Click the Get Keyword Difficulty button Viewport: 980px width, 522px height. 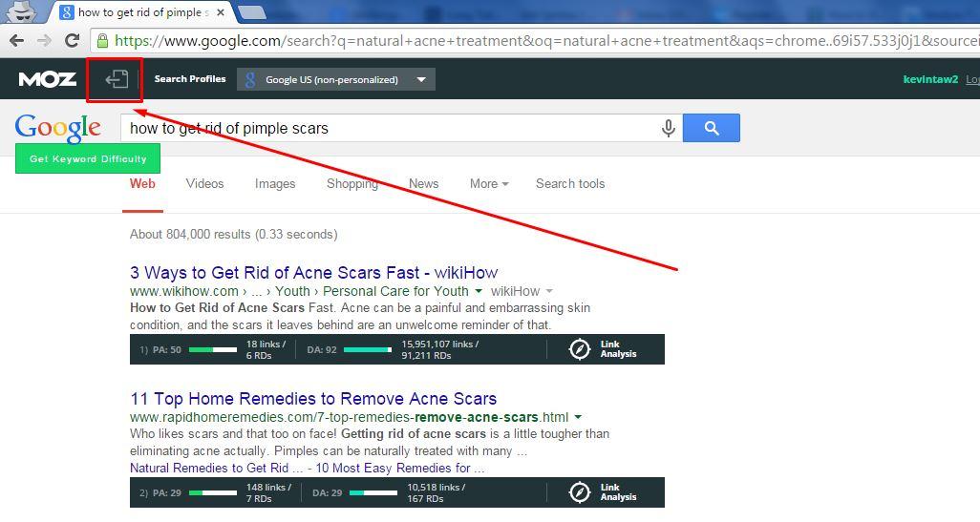pyautogui.click(x=88, y=158)
